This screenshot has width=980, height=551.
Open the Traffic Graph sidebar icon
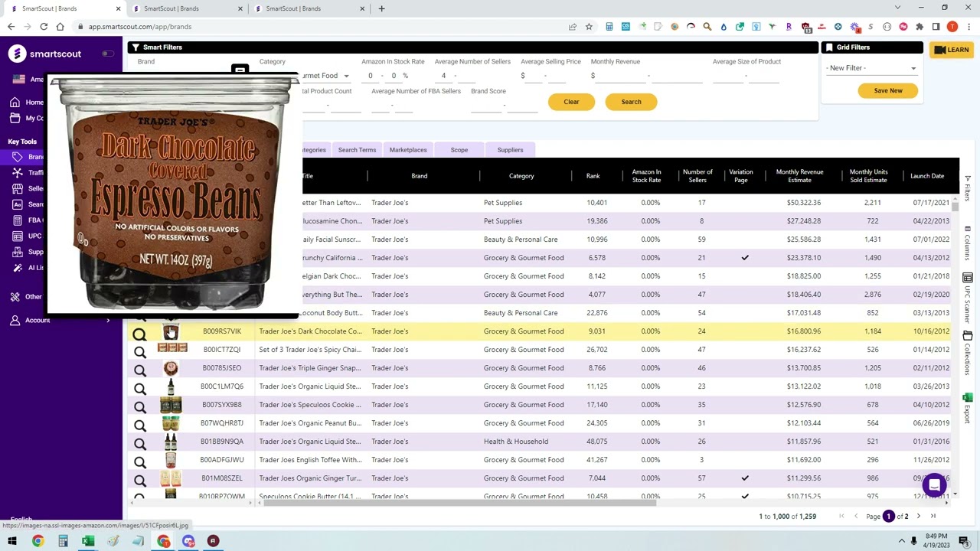(x=16, y=173)
